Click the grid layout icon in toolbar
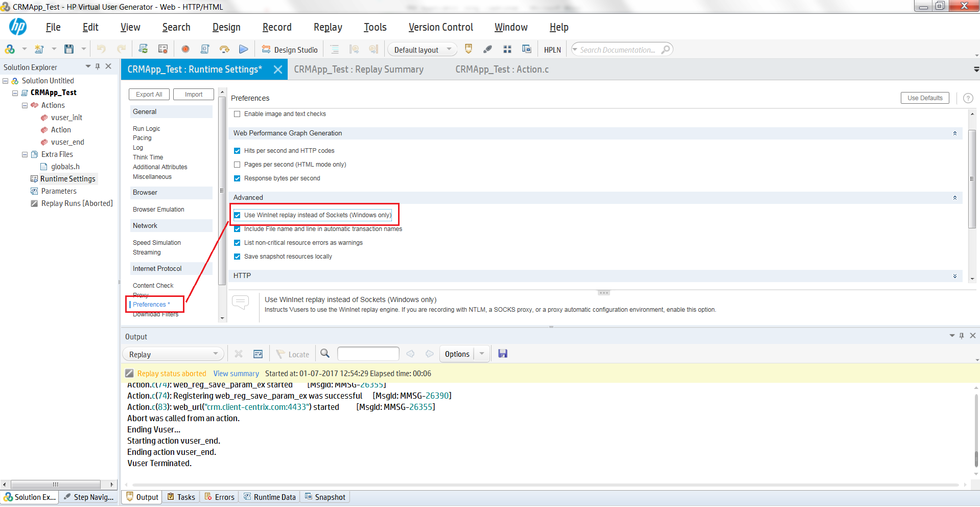 point(507,50)
